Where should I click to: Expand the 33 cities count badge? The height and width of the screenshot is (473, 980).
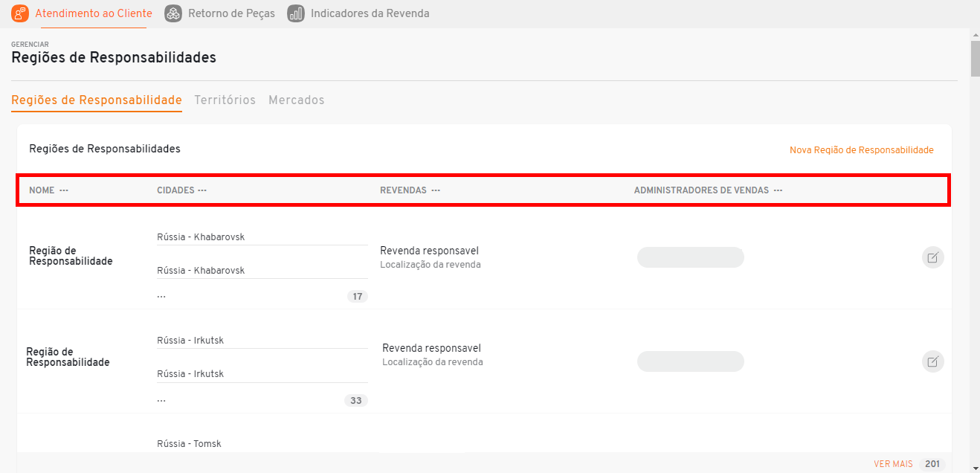pyautogui.click(x=356, y=401)
